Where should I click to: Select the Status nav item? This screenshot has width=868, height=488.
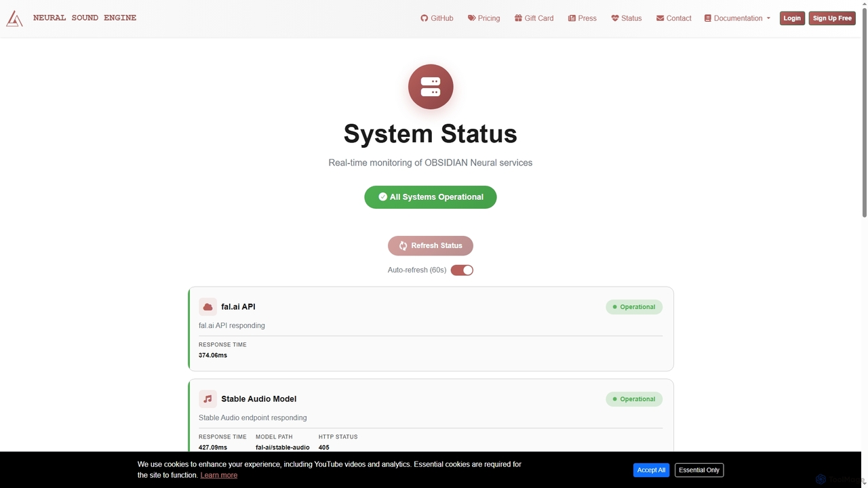626,18
